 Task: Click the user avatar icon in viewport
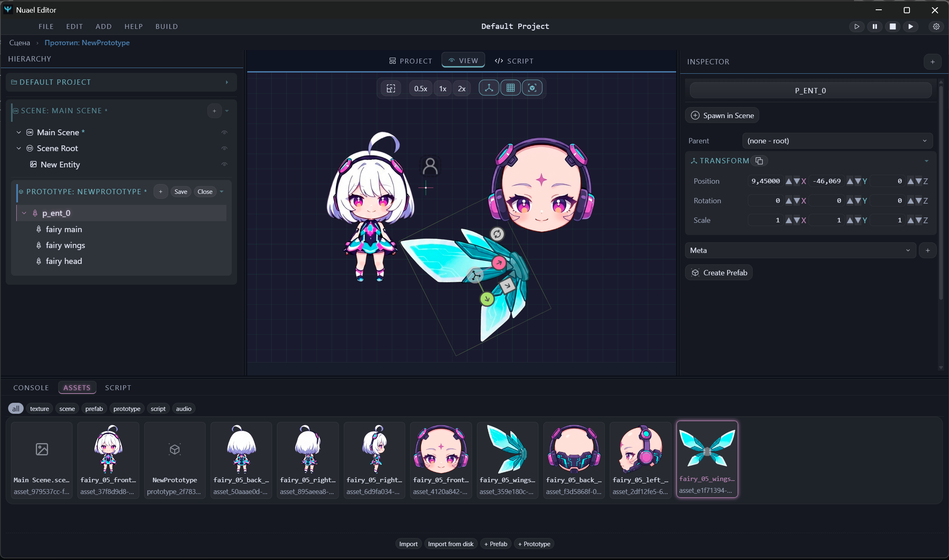[430, 166]
